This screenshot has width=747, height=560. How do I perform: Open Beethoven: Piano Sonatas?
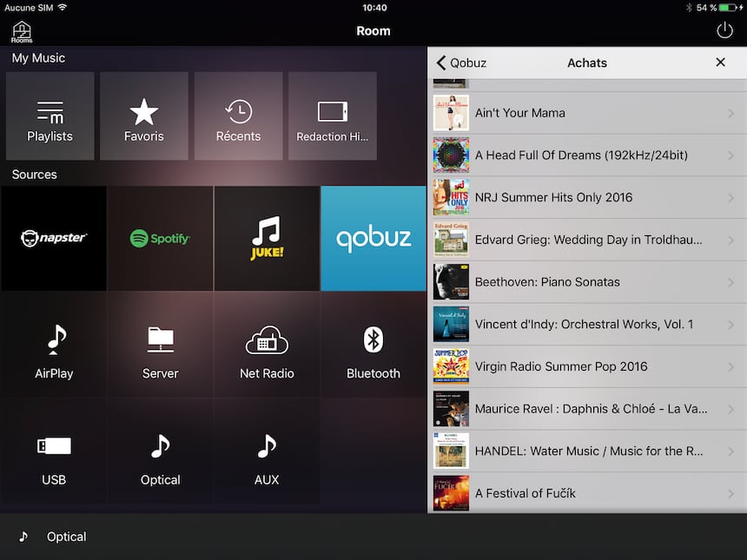[x=587, y=282]
